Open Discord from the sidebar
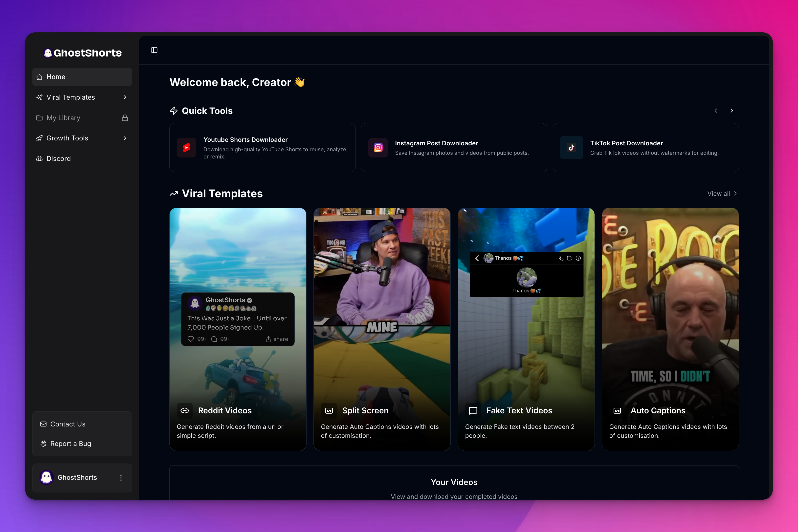Image resolution: width=798 pixels, height=532 pixels. 58,158
